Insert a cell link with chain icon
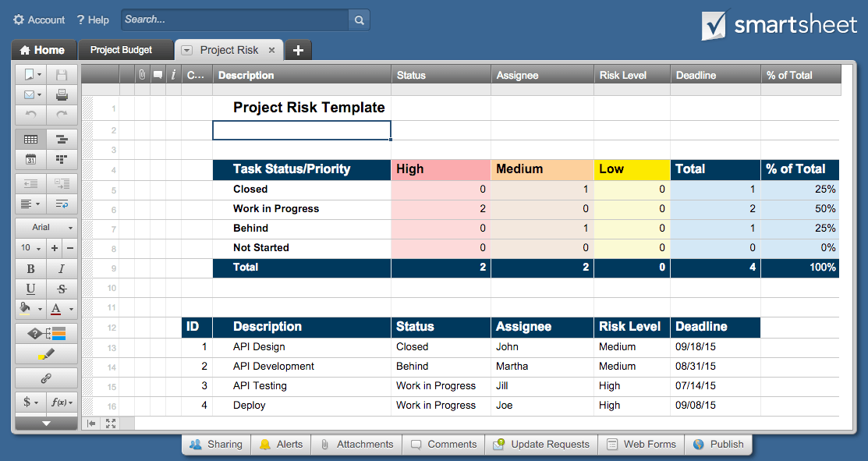The height and width of the screenshot is (461, 868). (46, 378)
